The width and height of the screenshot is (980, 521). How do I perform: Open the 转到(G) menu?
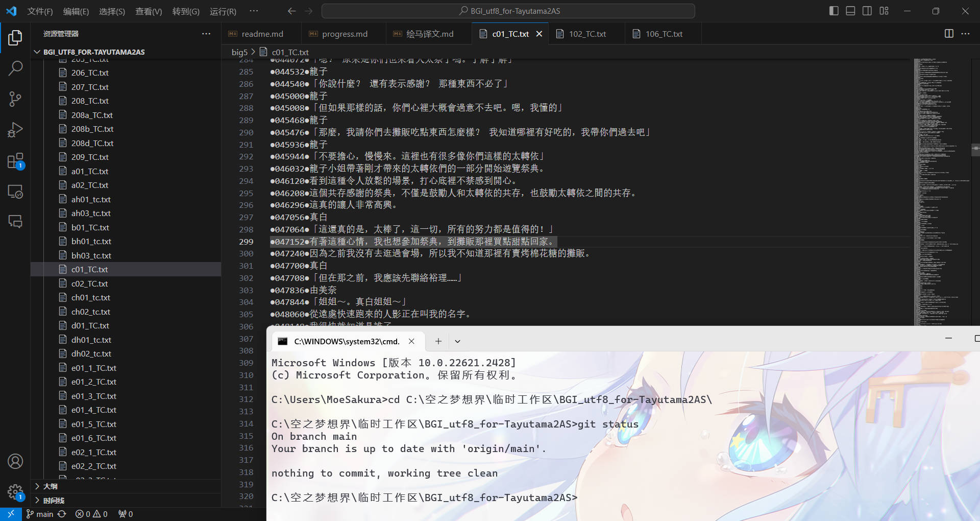click(186, 11)
